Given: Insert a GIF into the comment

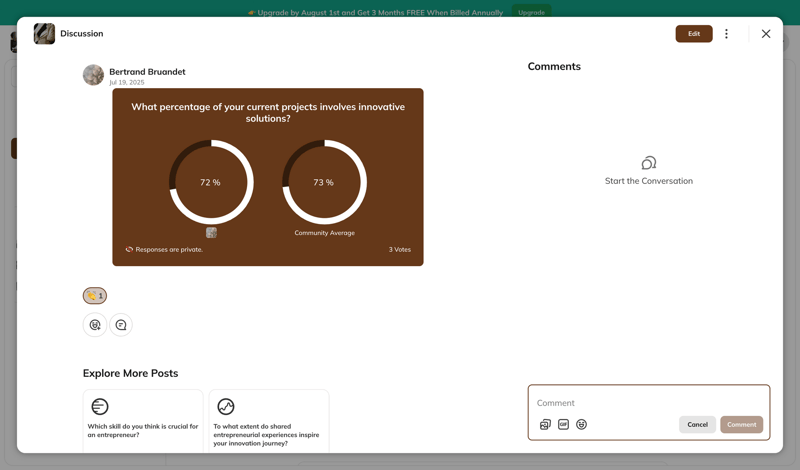Looking at the screenshot, I should [563, 425].
